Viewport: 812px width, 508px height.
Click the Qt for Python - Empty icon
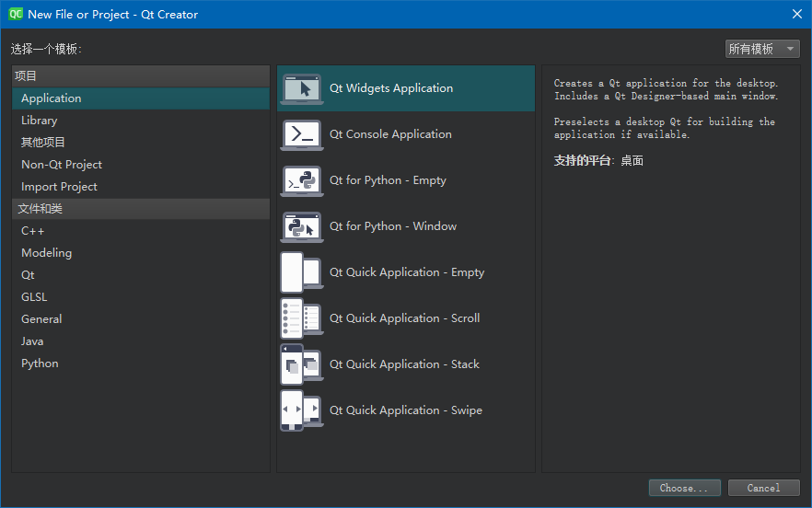pyautogui.click(x=302, y=180)
